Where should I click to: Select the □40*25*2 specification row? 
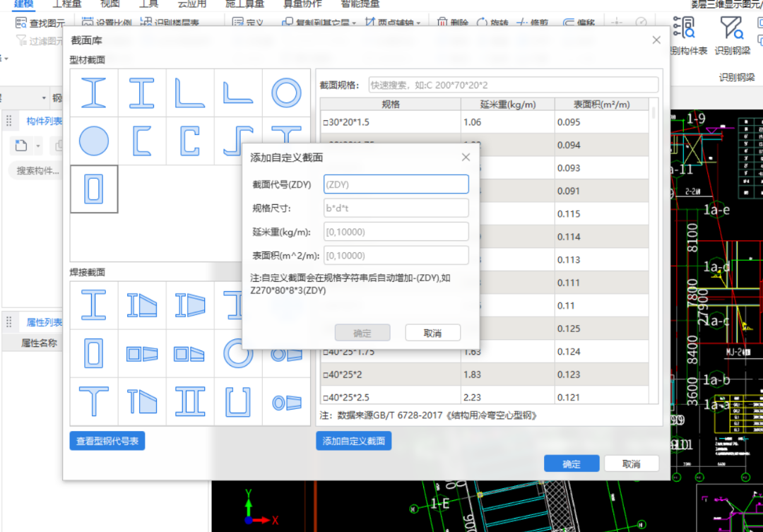[484, 374]
